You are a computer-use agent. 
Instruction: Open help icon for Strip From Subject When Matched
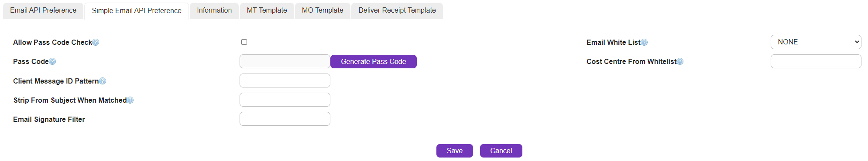click(130, 100)
